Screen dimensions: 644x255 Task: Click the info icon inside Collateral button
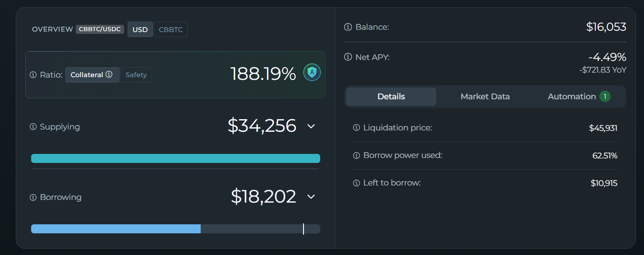109,75
